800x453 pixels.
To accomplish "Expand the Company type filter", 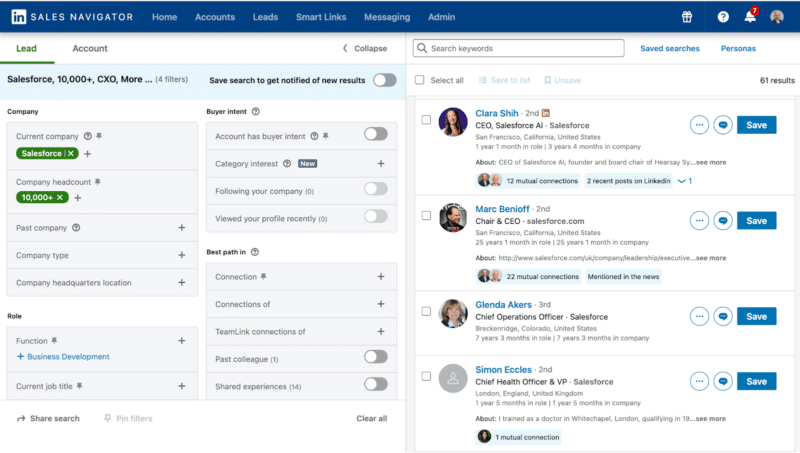I will click(182, 255).
